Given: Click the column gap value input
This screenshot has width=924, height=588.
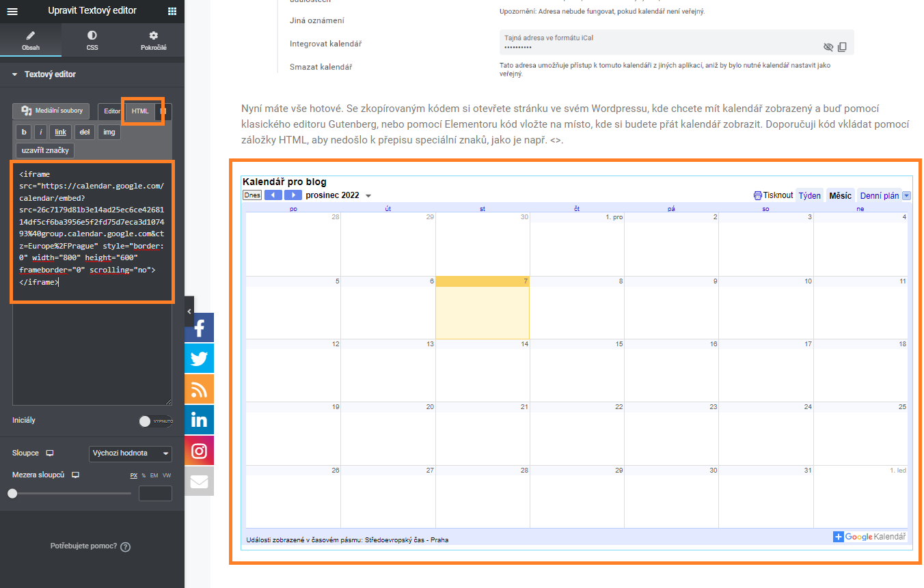Looking at the screenshot, I should [x=155, y=493].
